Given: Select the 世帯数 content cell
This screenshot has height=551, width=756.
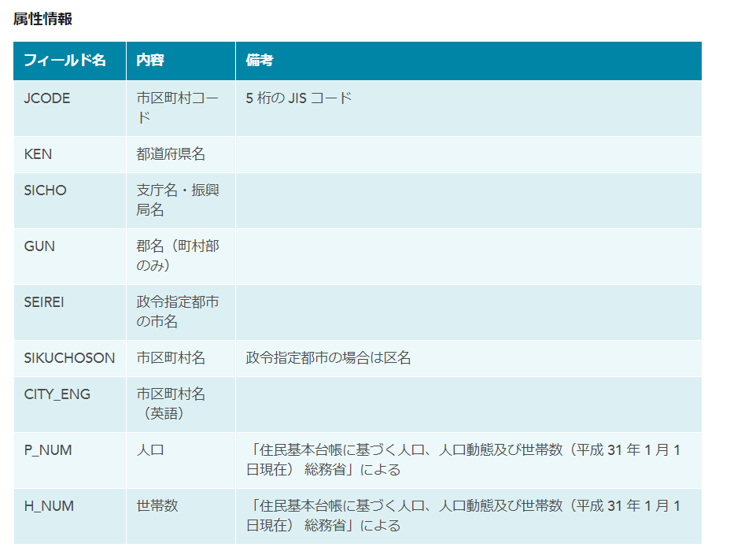Looking at the screenshot, I should click(x=181, y=516).
